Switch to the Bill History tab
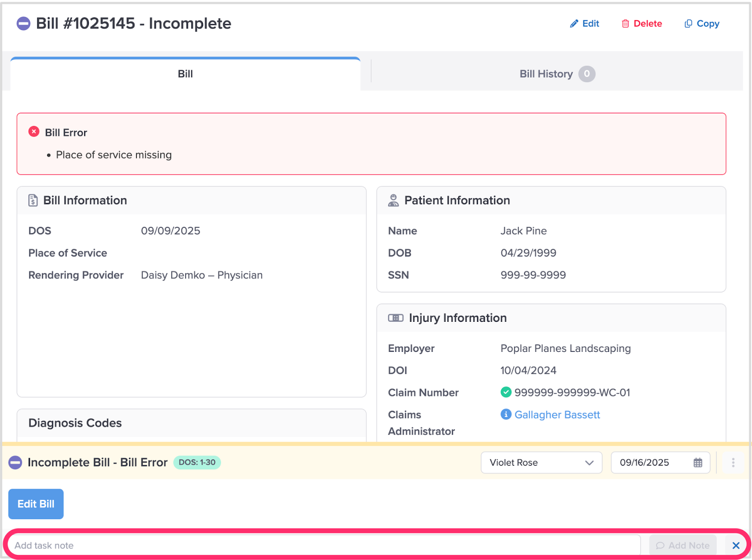Viewport: 752px width, 560px height. [x=556, y=74]
